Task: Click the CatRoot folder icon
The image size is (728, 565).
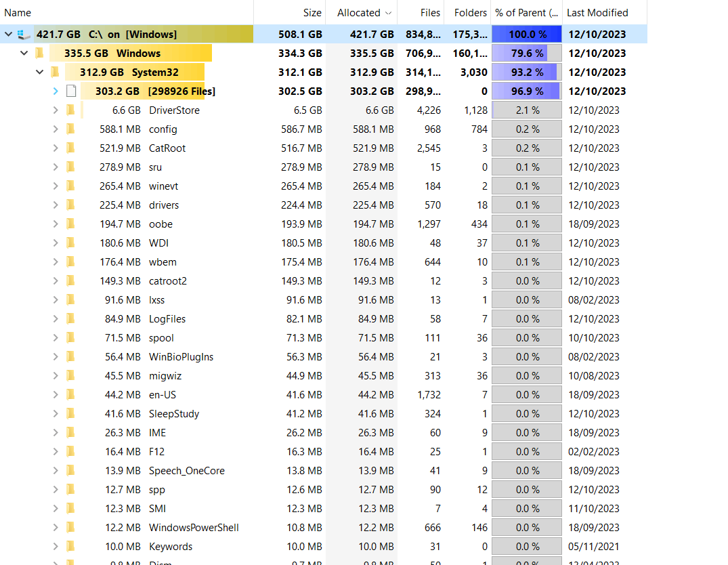Action: click(x=70, y=148)
